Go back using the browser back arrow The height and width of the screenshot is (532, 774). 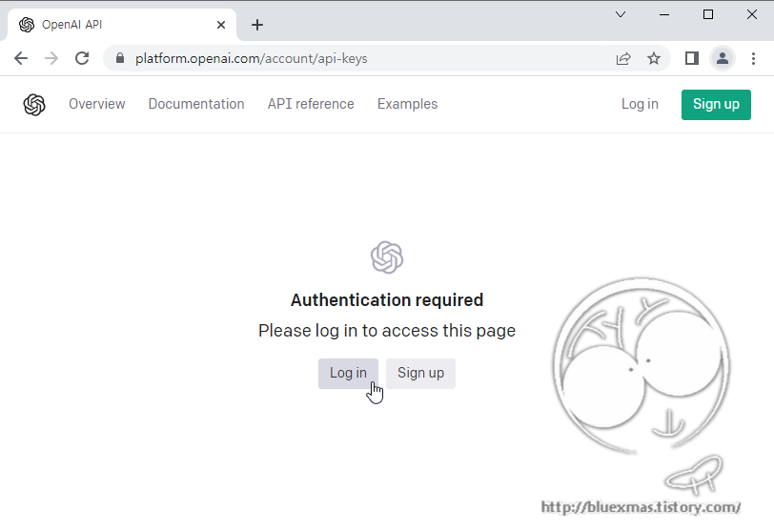click(21, 58)
